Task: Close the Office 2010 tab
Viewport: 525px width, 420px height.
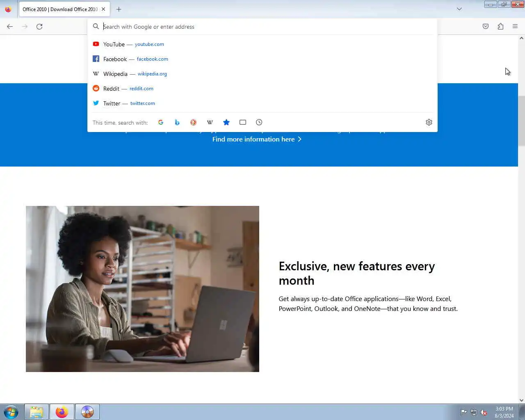Action: (103, 9)
